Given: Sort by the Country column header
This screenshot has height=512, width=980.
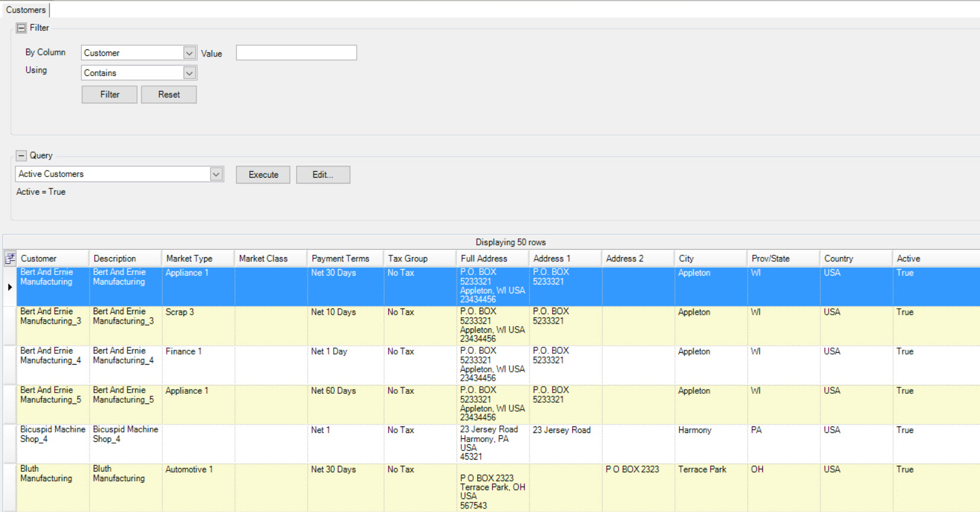Looking at the screenshot, I should coord(856,258).
